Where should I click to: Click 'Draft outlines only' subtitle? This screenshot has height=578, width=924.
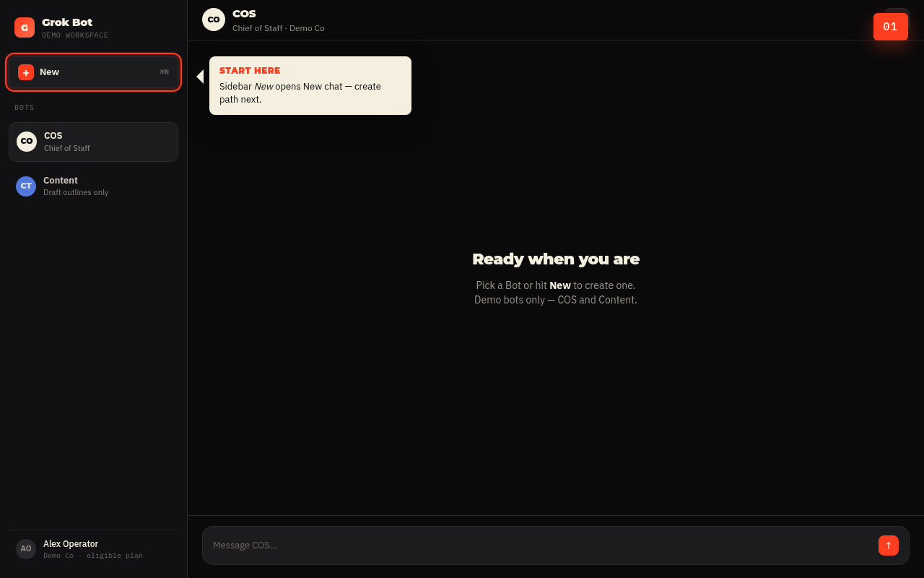(76, 192)
